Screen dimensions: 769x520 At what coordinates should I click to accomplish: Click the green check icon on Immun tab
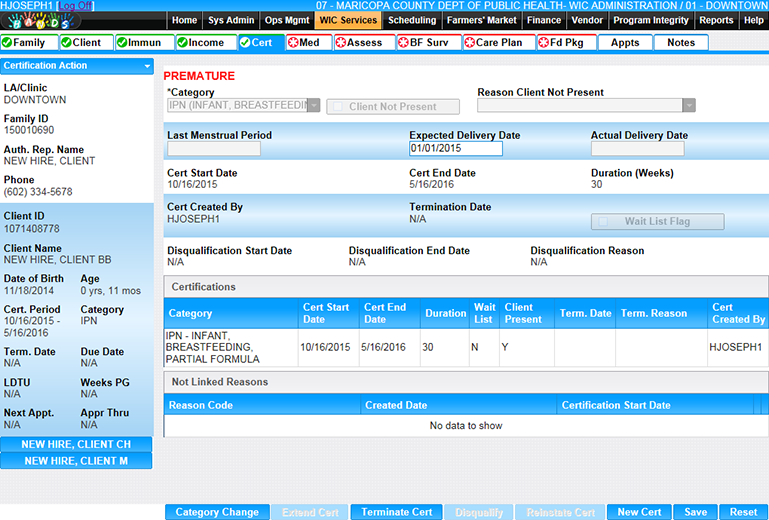click(x=124, y=43)
